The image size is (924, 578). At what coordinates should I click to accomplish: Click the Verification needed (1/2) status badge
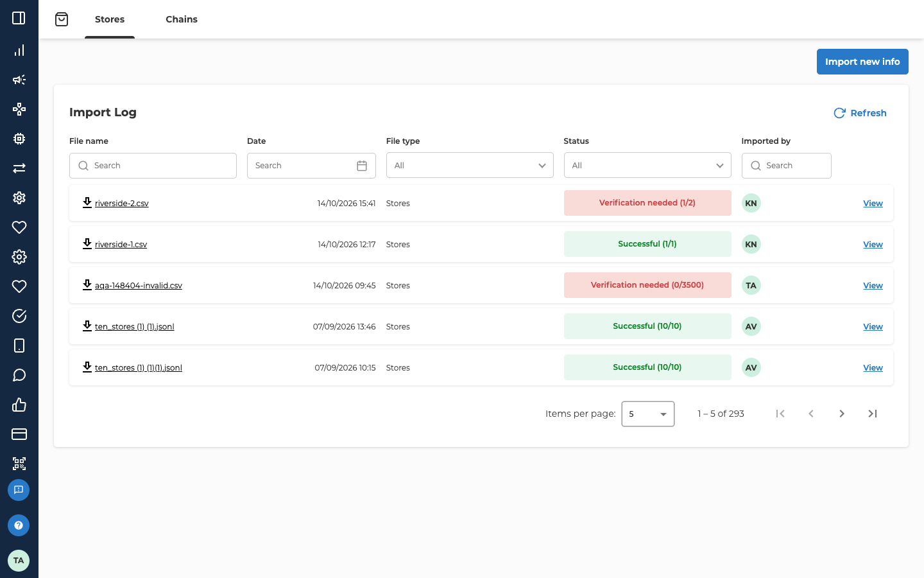647,203
